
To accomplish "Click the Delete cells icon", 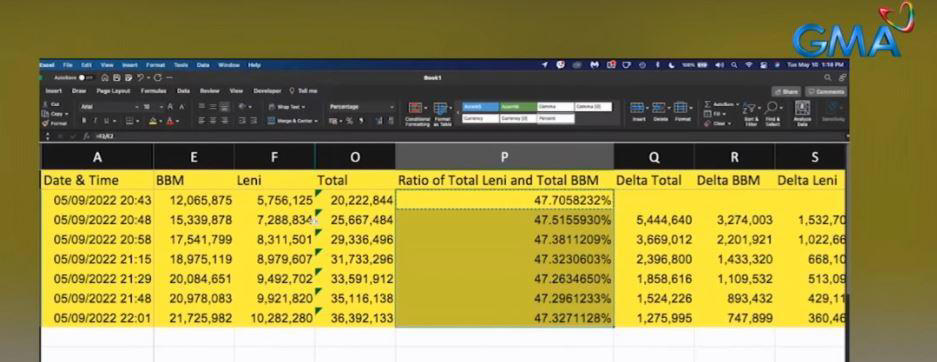I will pyautogui.click(x=660, y=108).
